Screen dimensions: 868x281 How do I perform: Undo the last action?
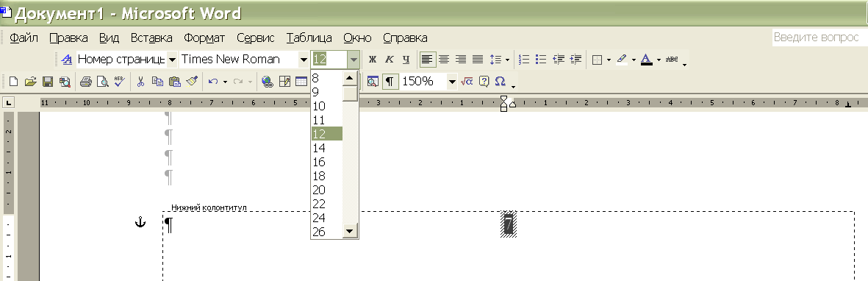(x=213, y=82)
